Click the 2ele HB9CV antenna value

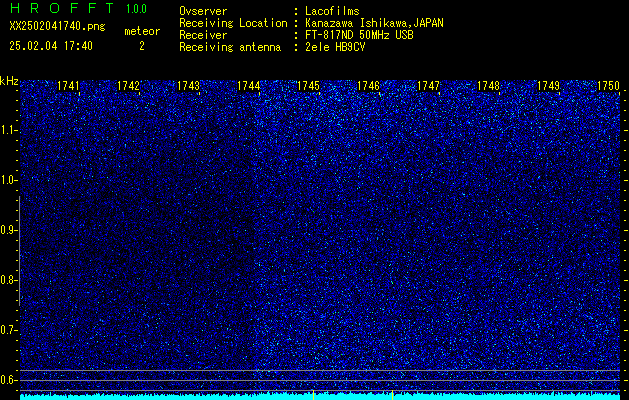coord(335,47)
